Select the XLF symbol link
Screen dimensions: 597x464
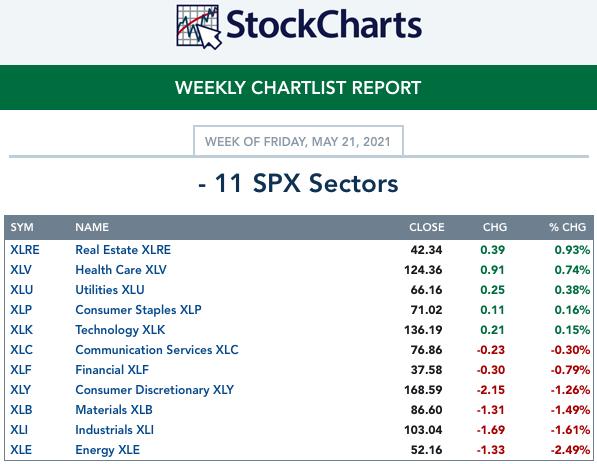click(21, 370)
